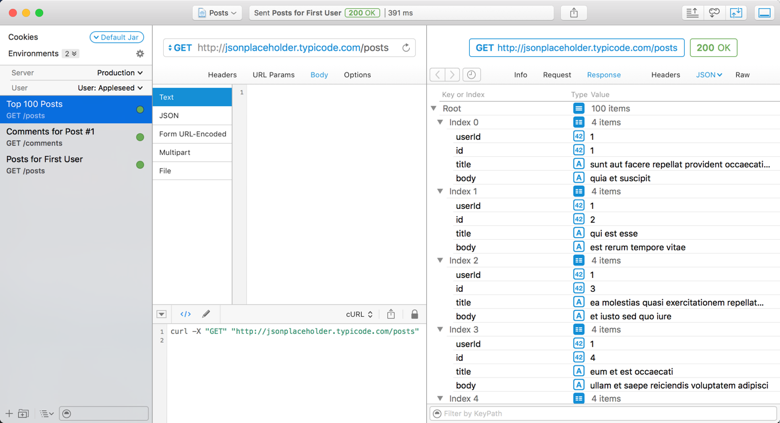Click green status dot of Top 100 Posts
780x423 pixels.
[140, 109]
